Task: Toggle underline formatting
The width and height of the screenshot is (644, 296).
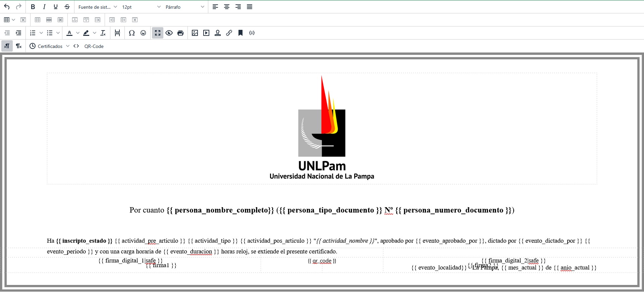Action: (x=56, y=7)
